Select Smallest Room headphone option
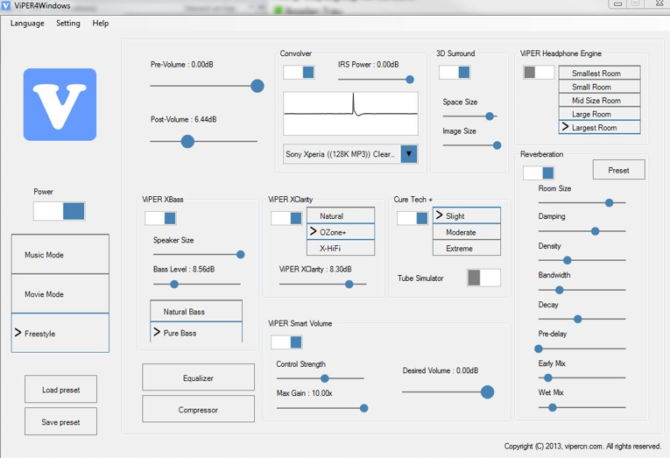 [599, 73]
